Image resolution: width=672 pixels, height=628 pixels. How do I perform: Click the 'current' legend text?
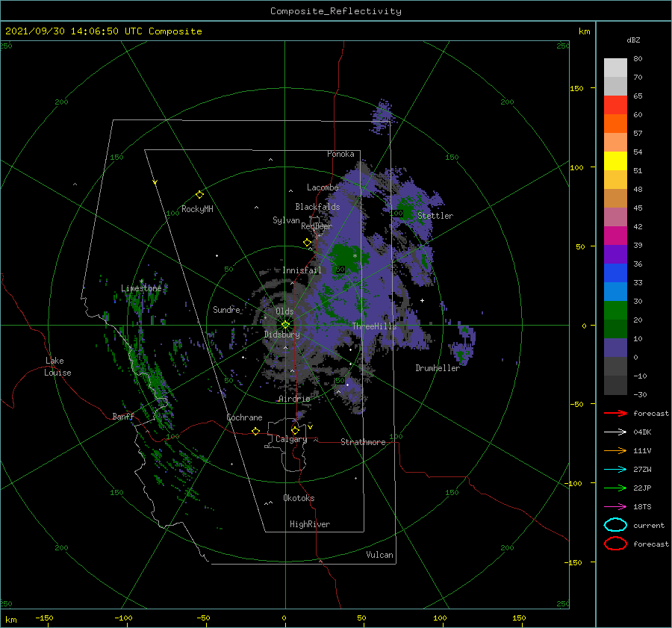(x=649, y=525)
